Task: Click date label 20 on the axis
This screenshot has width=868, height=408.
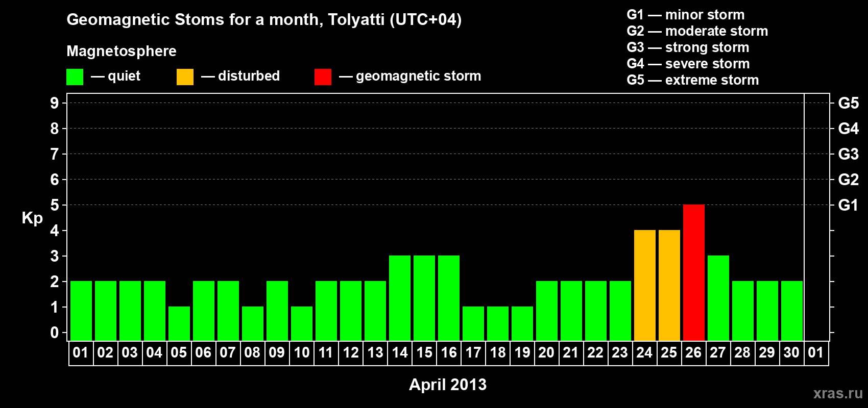Action: pos(546,352)
